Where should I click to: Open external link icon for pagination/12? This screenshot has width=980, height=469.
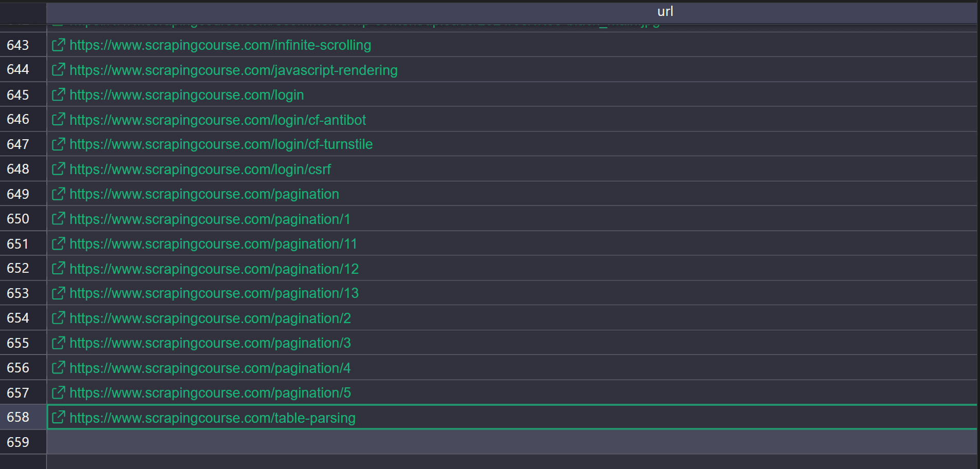(x=59, y=268)
